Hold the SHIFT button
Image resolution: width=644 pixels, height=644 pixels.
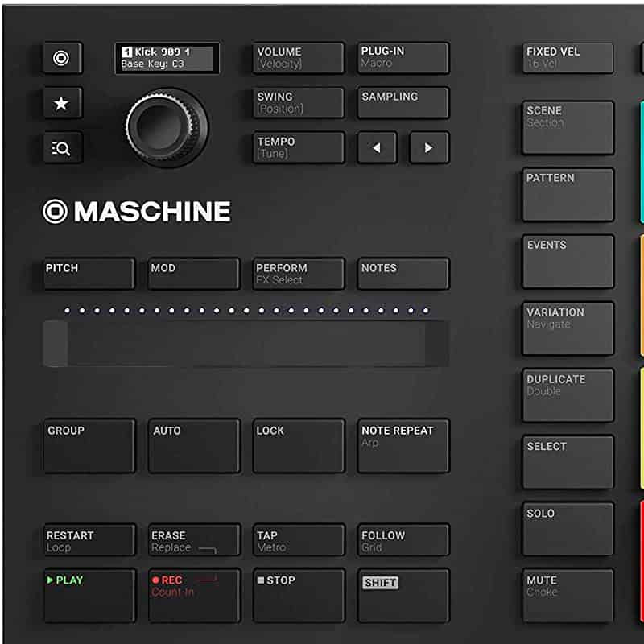pyautogui.click(x=403, y=595)
